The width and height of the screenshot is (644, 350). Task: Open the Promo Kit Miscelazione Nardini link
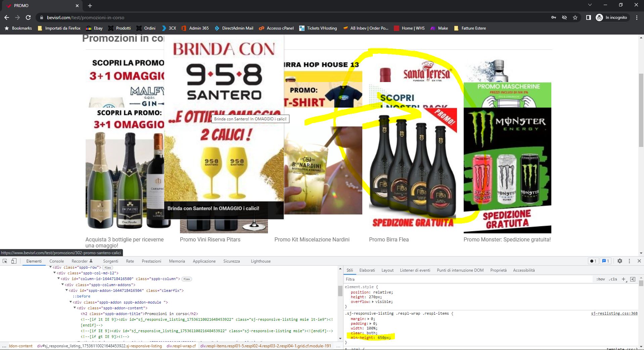pos(312,240)
